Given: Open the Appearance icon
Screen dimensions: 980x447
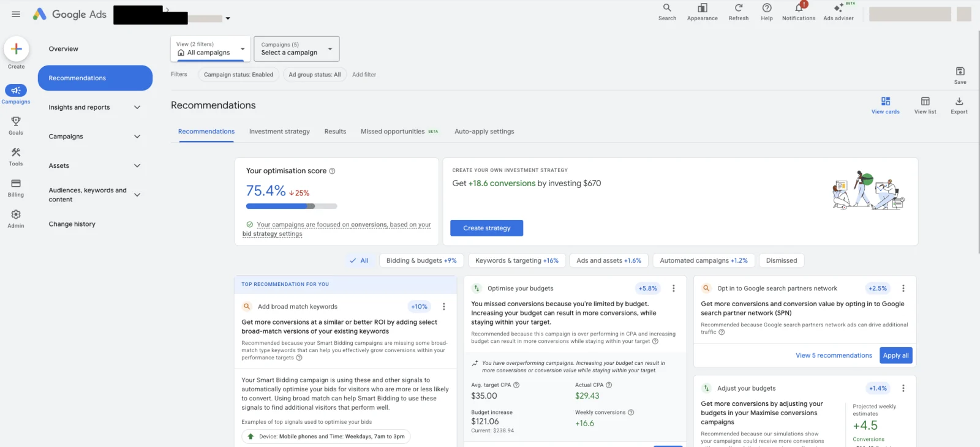Looking at the screenshot, I should pyautogui.click(x=703, y=8).
